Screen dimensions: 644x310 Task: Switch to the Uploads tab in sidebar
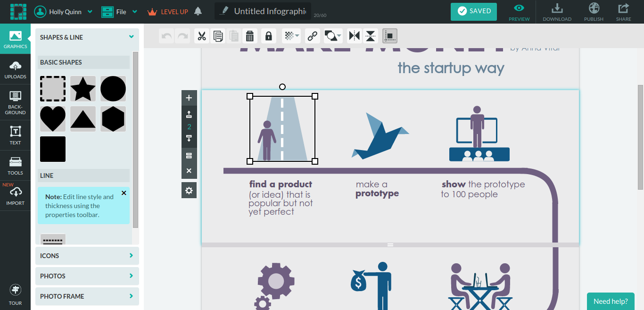pyautogui.click(x=15, y=69)
